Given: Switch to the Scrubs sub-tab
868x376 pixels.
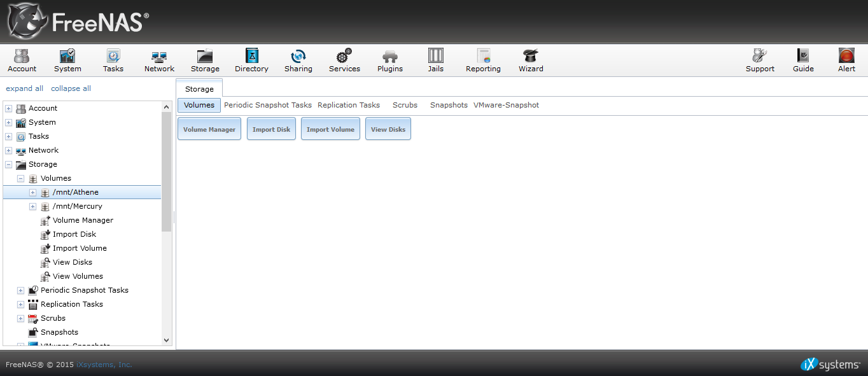Looking at the screenshot, I should click(x=405, y=105).
